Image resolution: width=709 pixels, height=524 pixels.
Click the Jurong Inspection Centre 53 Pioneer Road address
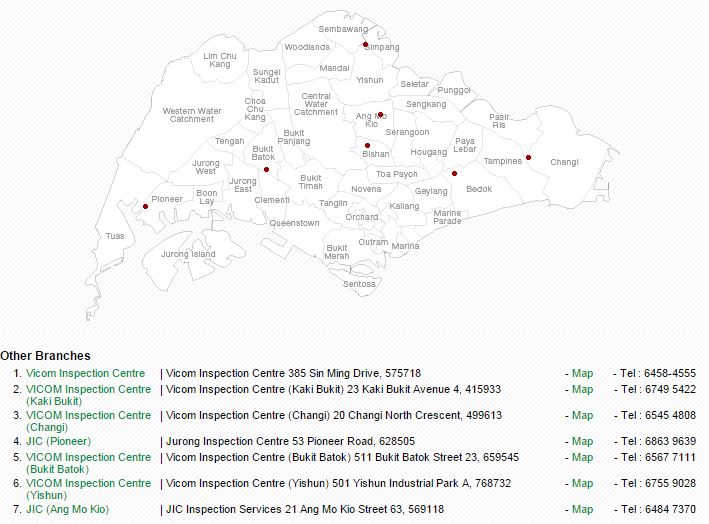[x=290, y=441]
